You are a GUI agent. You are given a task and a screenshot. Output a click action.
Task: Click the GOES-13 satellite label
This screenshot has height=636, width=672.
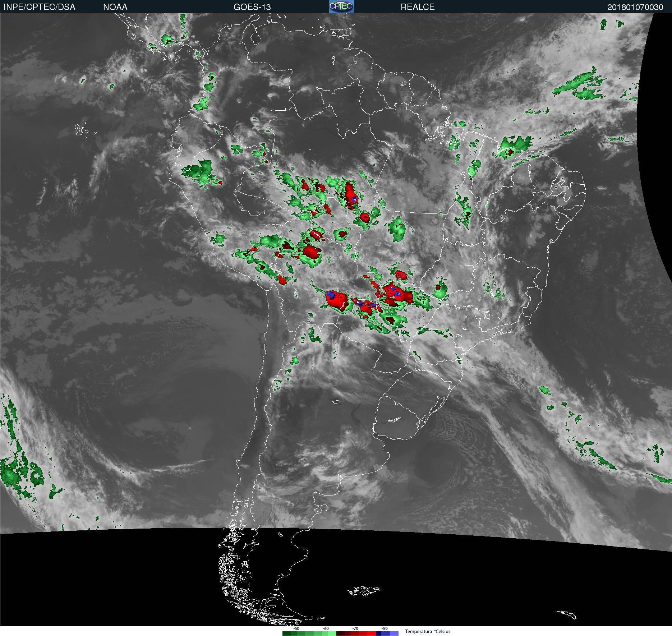point(252,7)
